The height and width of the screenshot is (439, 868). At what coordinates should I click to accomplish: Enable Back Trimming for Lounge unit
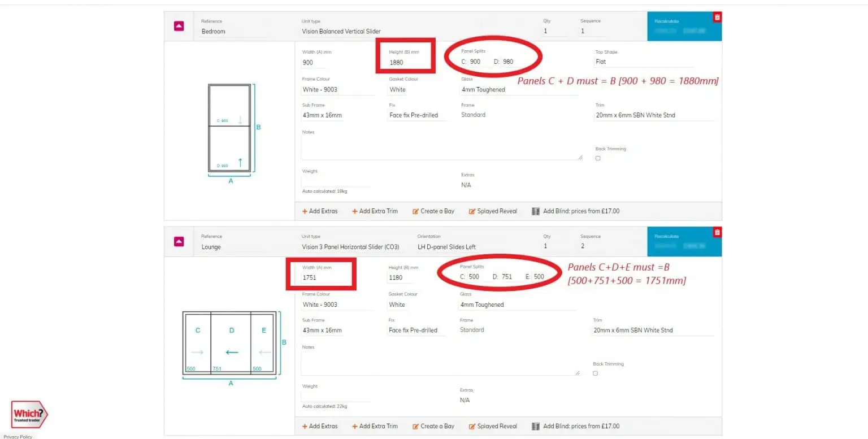pyautogui.click(x=595, y=373)
